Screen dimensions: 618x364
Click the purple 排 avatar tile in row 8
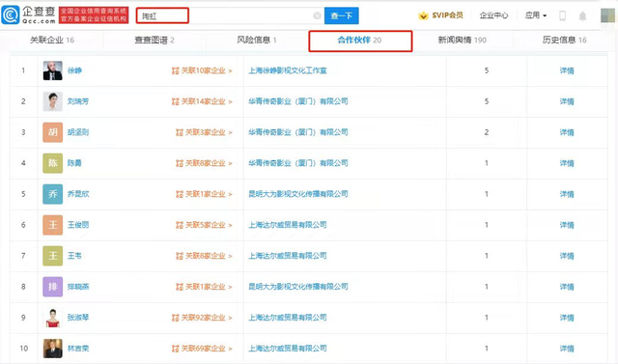click(x=53, y=287)
